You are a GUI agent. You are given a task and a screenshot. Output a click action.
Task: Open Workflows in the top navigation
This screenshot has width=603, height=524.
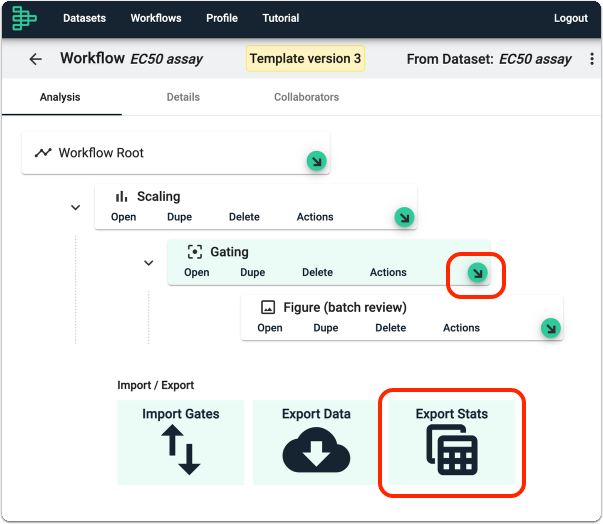tap(156, 18)
